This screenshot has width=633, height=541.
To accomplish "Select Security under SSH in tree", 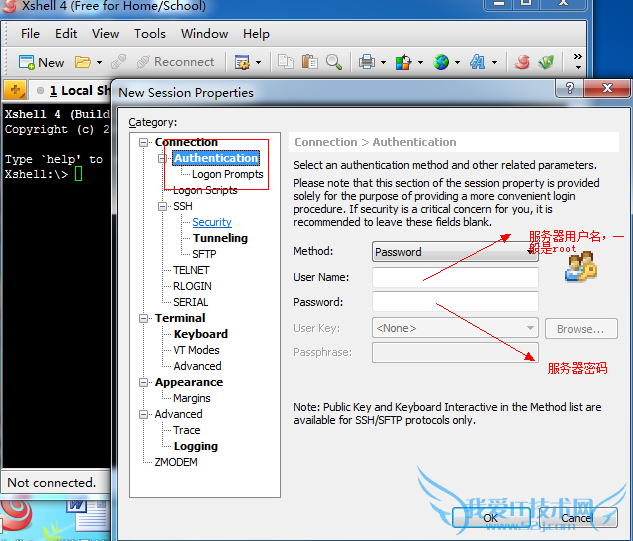I will click(212, 222).
